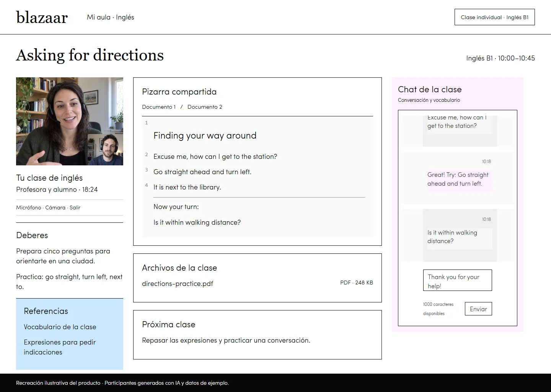Click the Conversación y vocabulario subtitle
Image resolution: width=551 pixels, height=392 pixels.
tap(429, 100)
